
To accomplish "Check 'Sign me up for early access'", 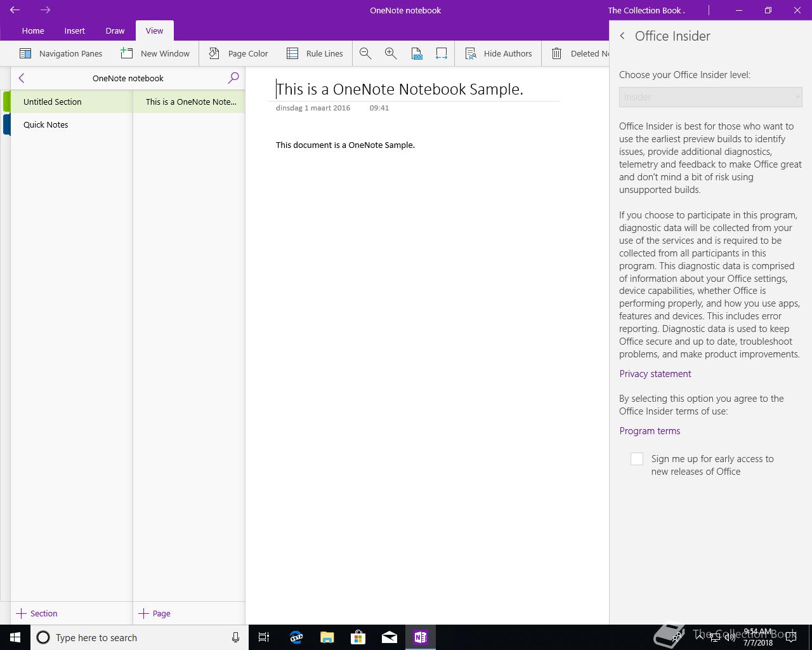I will tap(637, 459).
